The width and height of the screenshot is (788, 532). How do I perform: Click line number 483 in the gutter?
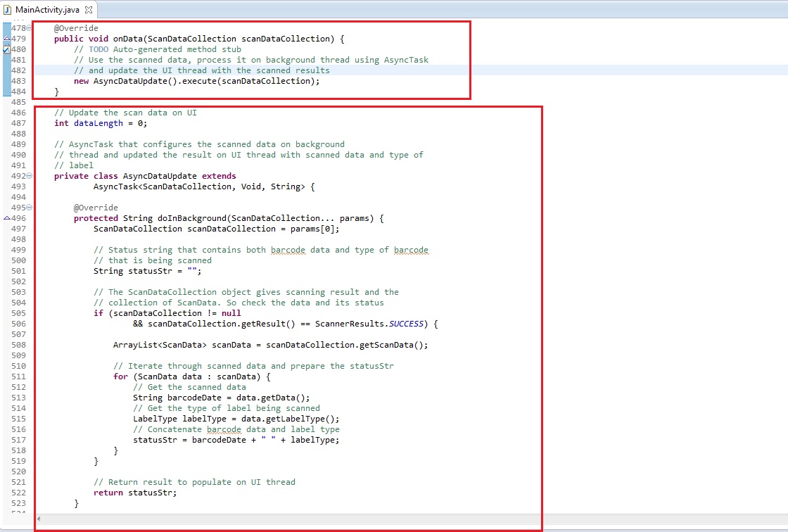click(18, 81)
